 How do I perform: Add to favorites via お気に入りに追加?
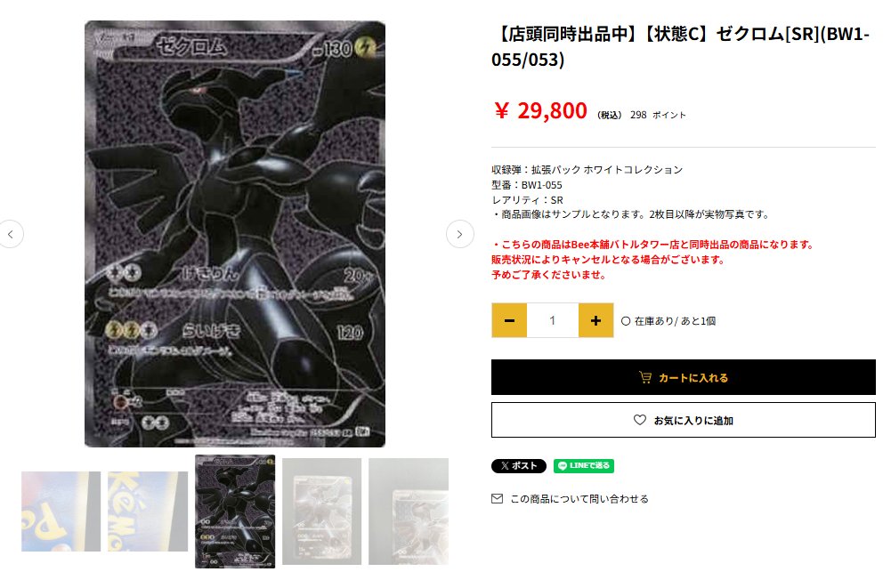tap(683, 420)
